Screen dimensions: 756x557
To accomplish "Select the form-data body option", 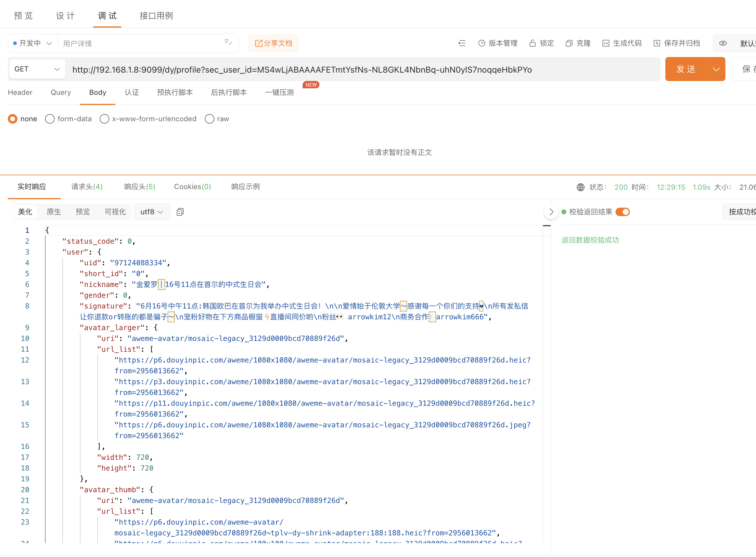I will coord(50,119).
